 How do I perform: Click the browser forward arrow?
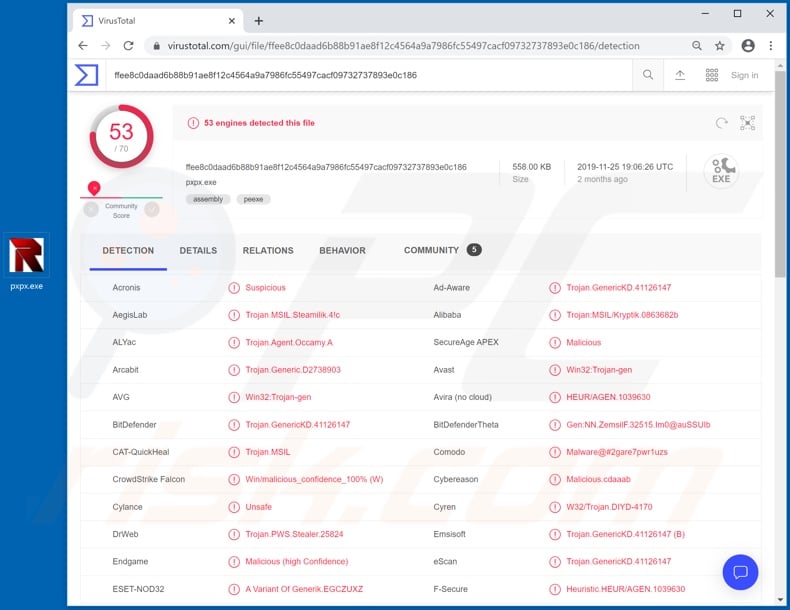pyautogui.click(x=105, y=46)
